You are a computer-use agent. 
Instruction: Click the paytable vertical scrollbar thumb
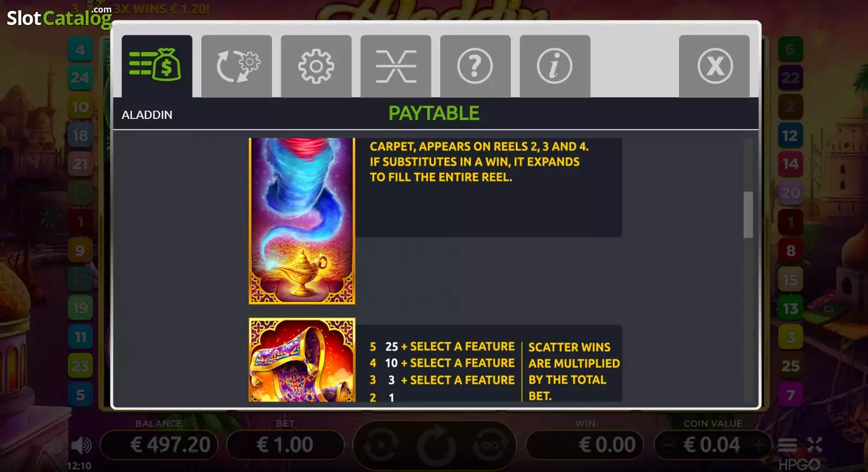coord(748,215)
